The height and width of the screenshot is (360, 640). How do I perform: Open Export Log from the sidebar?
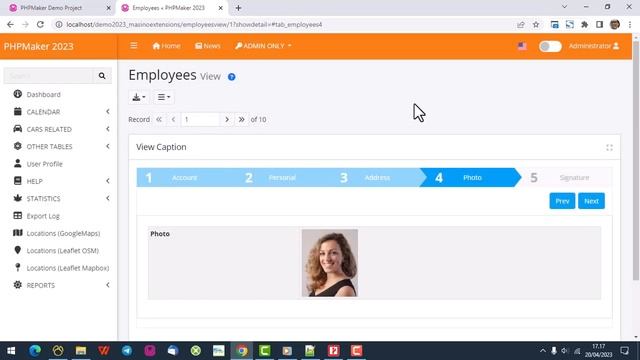pos(43,216)
